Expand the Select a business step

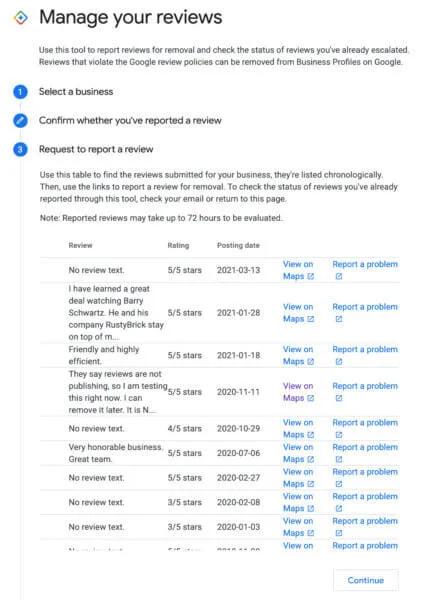click(76, 92)
